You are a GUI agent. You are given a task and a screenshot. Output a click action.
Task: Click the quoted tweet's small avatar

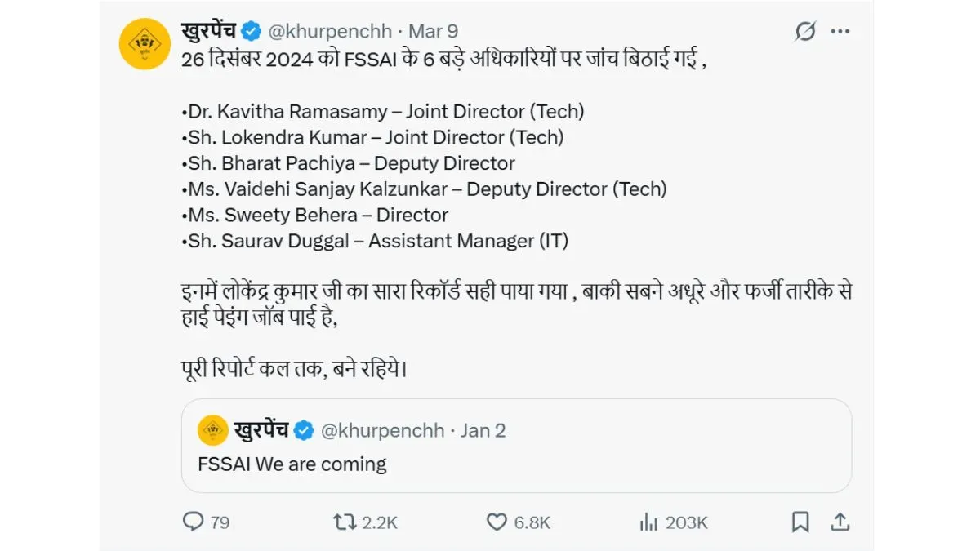point(213,430)
